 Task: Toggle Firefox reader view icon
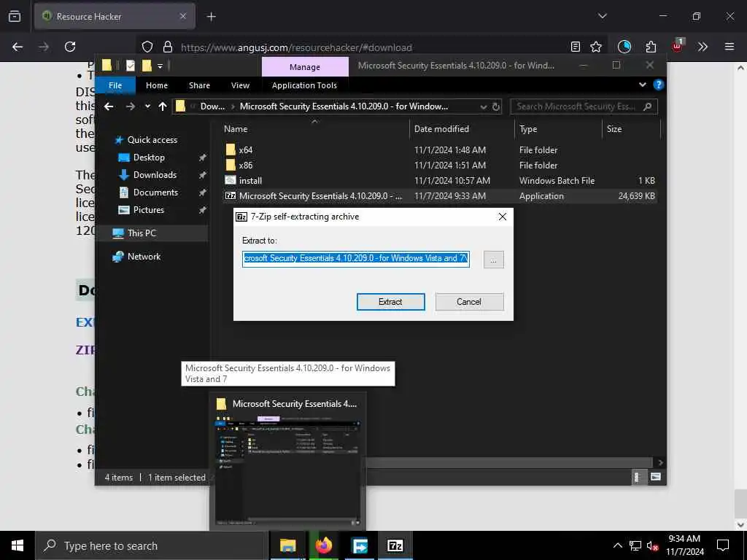click(x=576, y=47)
